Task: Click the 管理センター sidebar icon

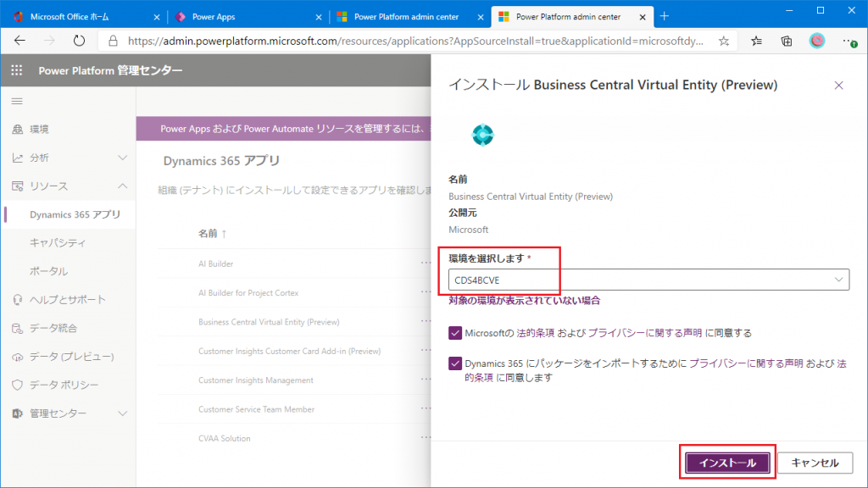Action: click(18, 413)
